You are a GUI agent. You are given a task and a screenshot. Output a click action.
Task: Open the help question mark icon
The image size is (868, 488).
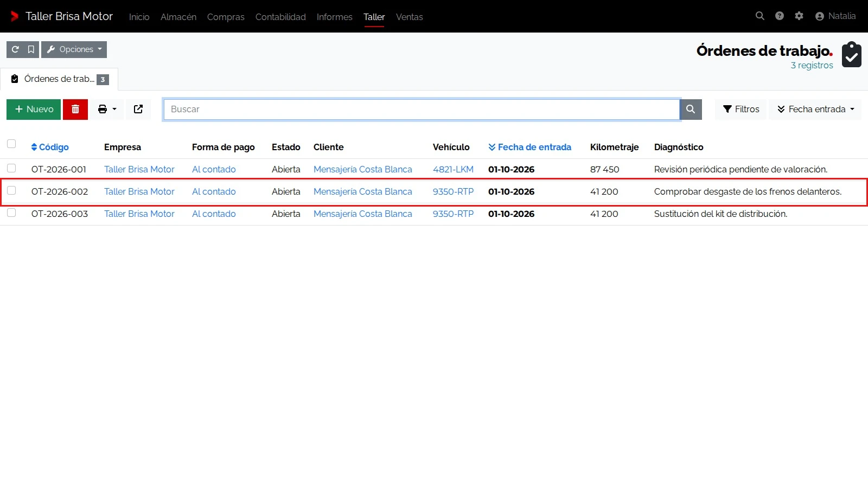coord(780,16)
